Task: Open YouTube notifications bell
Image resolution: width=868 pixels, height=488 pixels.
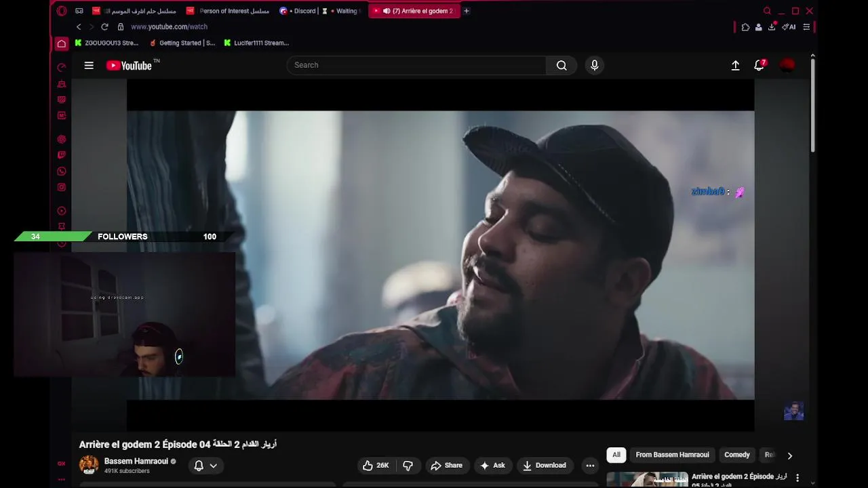Action: coord(759,65)
